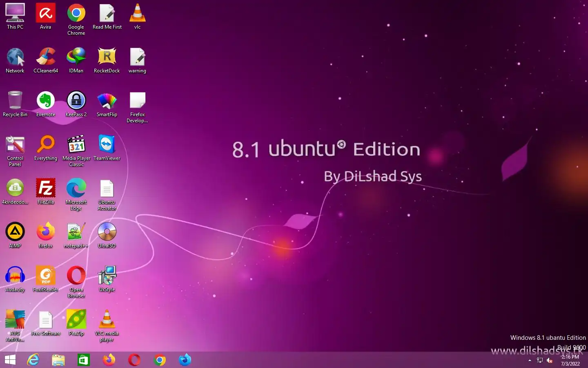This screenshot has width=588, height=368.
Task: Open the muted volume tray icon
Action: 550,360
